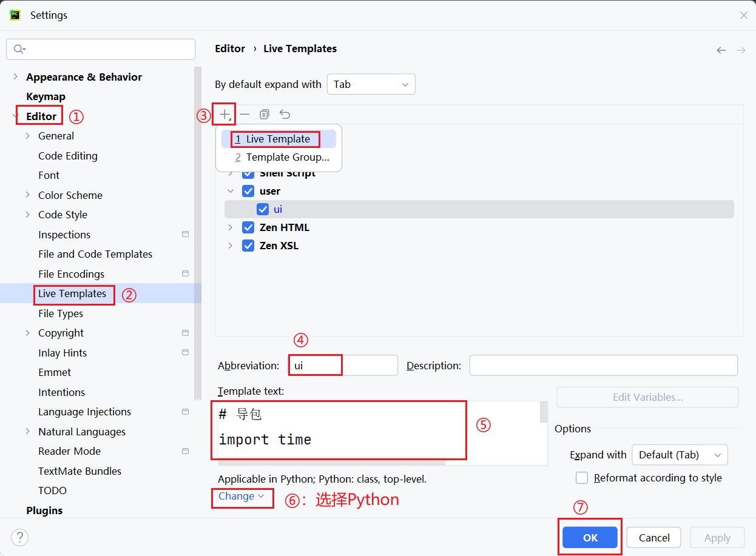Expand the Zen XSL template group
Viewport: 756px width, 556px height.
[x=230, y=246]
